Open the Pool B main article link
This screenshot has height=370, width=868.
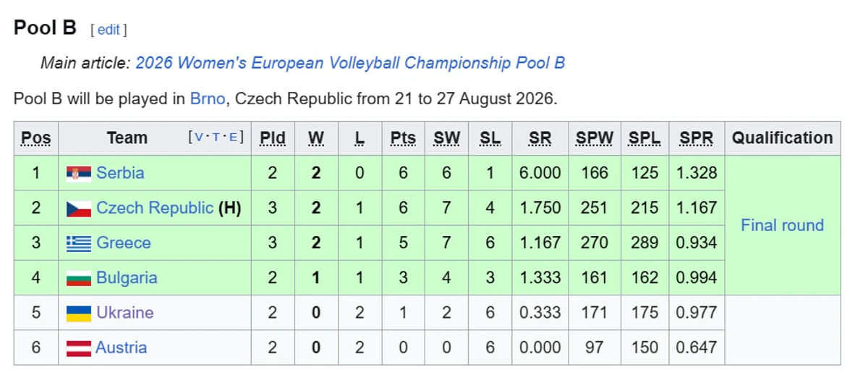coord(350,63)
